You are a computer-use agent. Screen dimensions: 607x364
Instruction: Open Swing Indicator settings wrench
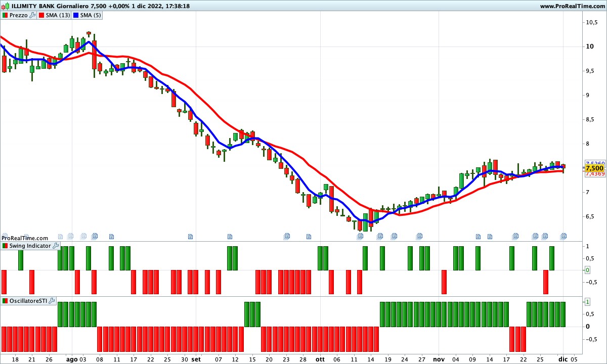pos(56,246)
